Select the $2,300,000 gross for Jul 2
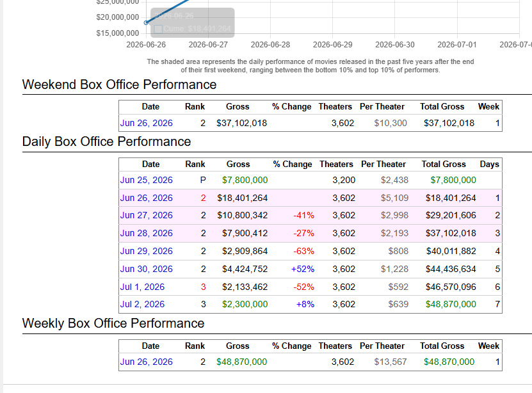This screenshot has width=532, height=393. (x=245, y=304)
